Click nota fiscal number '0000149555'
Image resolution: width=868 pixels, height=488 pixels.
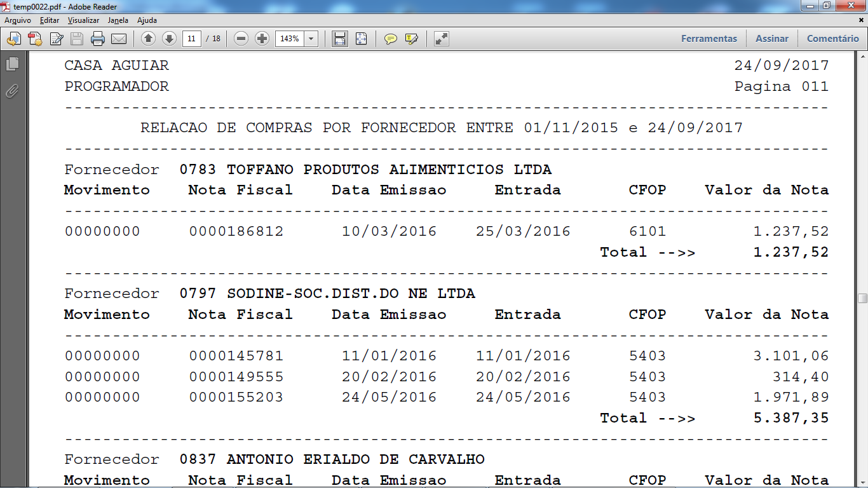point(236,377)
